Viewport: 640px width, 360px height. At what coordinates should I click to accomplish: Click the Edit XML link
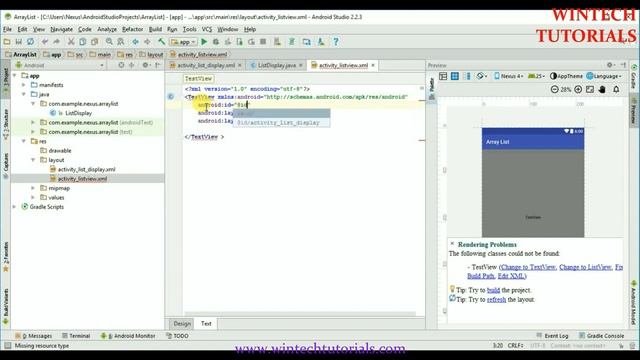(511, 276)
